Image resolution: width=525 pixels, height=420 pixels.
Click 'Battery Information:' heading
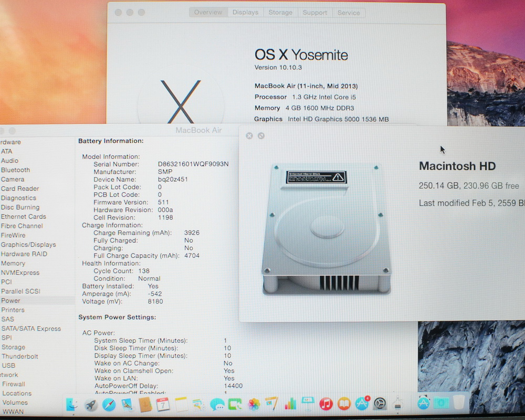coord(111,141)
